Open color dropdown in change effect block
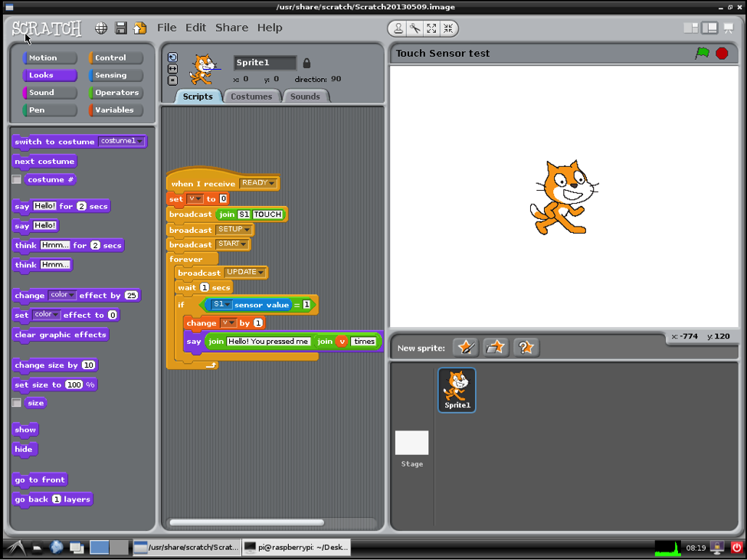747x560 pixels. [62, 295]
